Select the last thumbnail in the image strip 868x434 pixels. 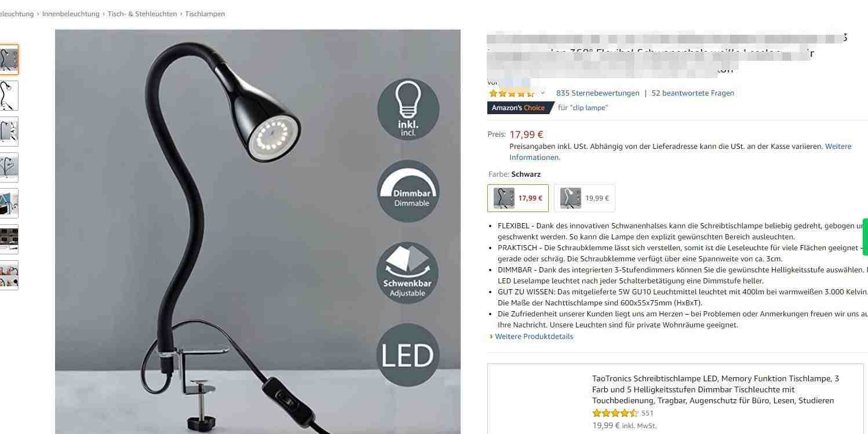tap(9, 275)
